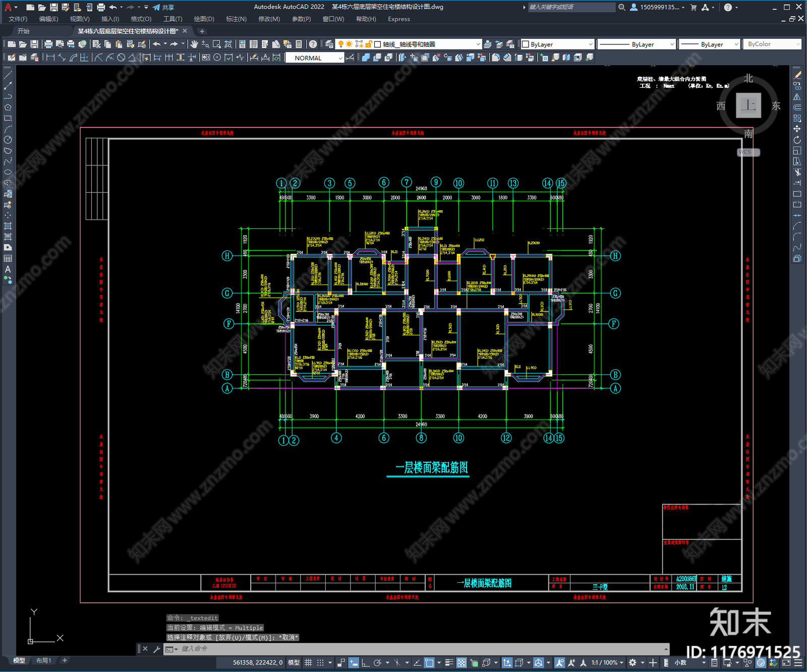
Task: Switch to the 开始 tab
Action: point(24,31)
